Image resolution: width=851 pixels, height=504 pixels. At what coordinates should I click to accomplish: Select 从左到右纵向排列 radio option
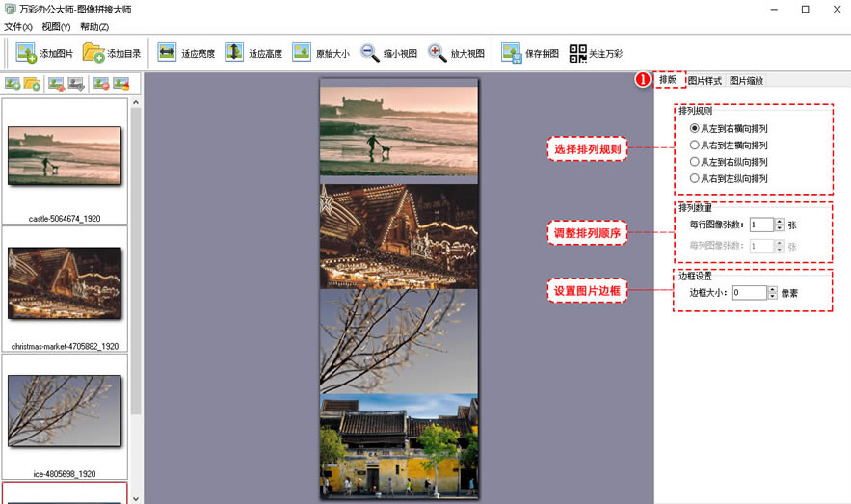(x=729, y=162)
